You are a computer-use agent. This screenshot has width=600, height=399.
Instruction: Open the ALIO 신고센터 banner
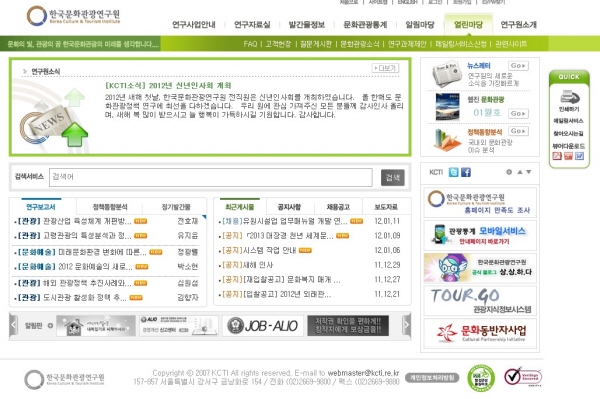[179, 326]
